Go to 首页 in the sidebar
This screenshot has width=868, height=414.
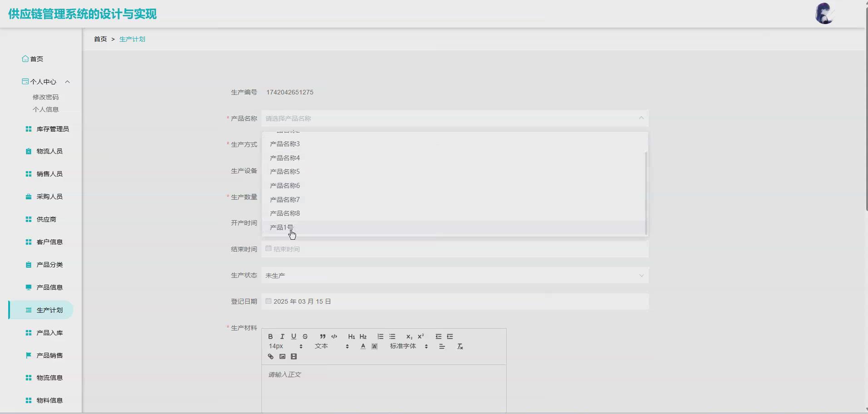[33, 59]
